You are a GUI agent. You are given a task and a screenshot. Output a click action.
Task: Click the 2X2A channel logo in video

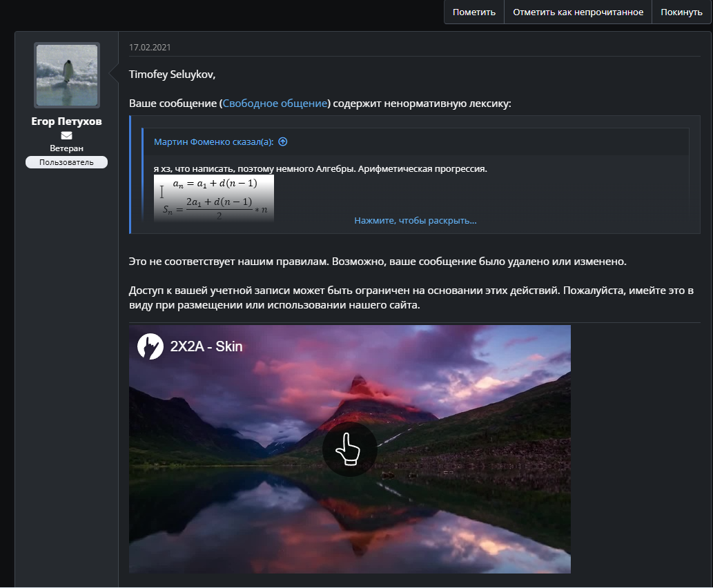150,346
